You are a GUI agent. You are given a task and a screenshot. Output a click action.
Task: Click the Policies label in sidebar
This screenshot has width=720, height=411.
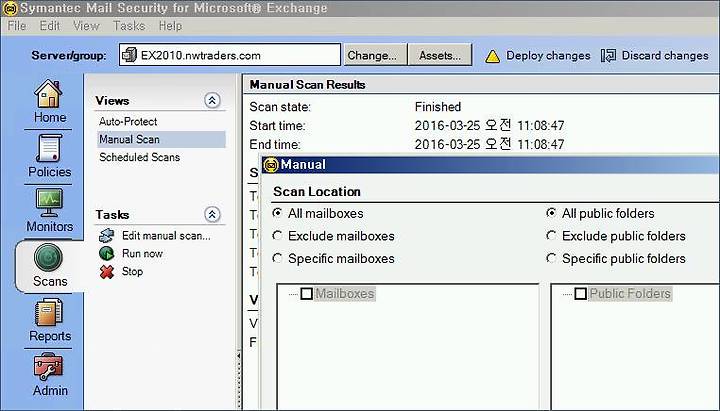click(50, 172)
